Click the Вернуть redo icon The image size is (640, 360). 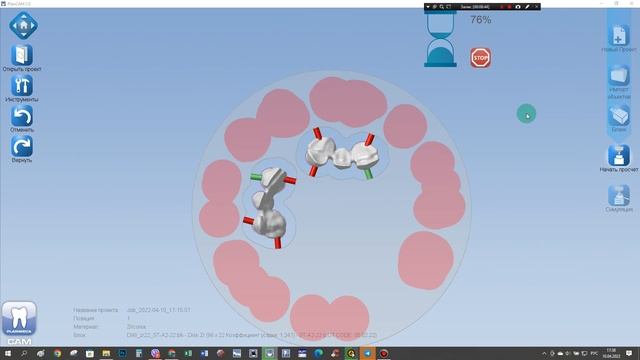tap(22, 147)
